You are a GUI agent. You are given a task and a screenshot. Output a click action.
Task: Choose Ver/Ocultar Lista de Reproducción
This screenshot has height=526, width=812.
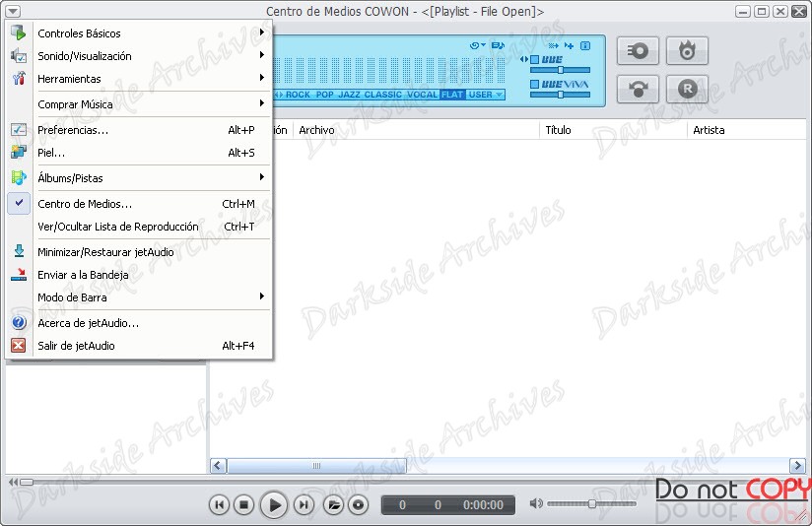tap(139, 227)
